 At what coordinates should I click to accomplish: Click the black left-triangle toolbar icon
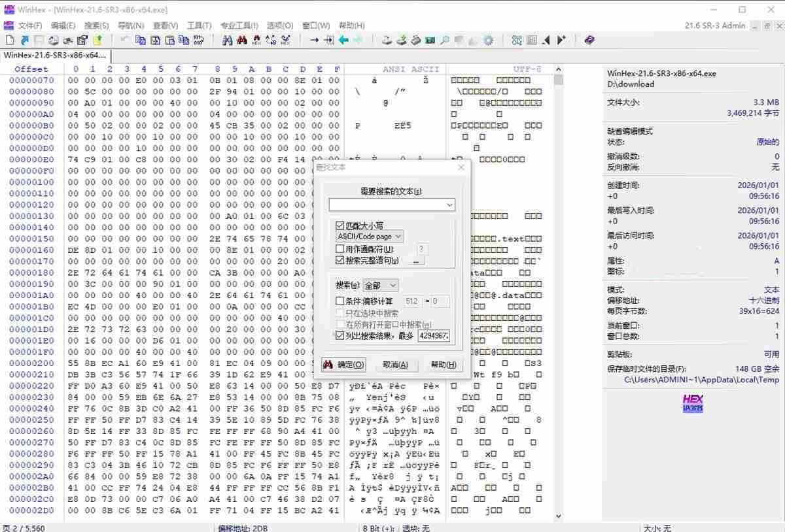pyautogui.click(x=546, y=40)
